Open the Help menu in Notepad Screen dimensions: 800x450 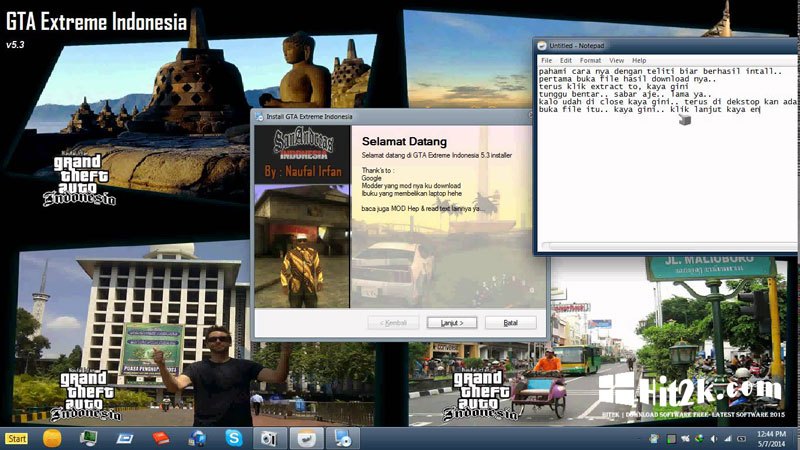tap(639, 60)
